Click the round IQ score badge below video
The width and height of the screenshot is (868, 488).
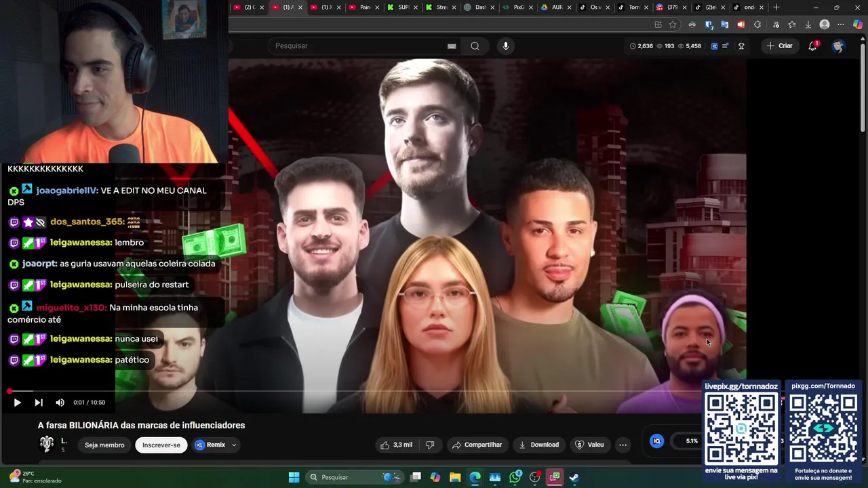tap(656, 441)
